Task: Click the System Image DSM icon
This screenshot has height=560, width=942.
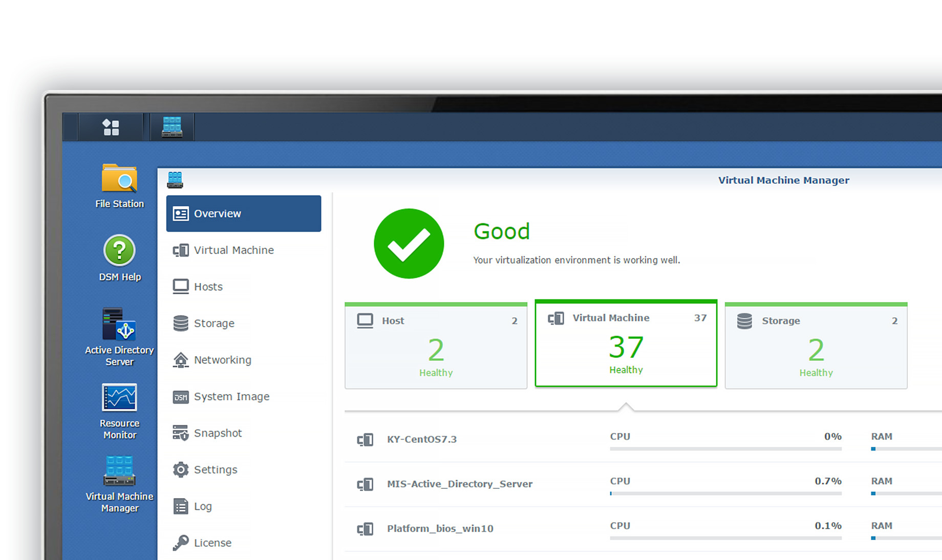Action: coord(181,397)
